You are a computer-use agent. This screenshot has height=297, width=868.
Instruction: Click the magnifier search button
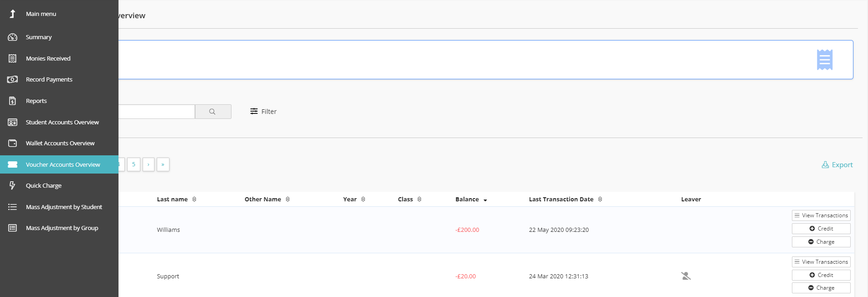coord(212,112)
